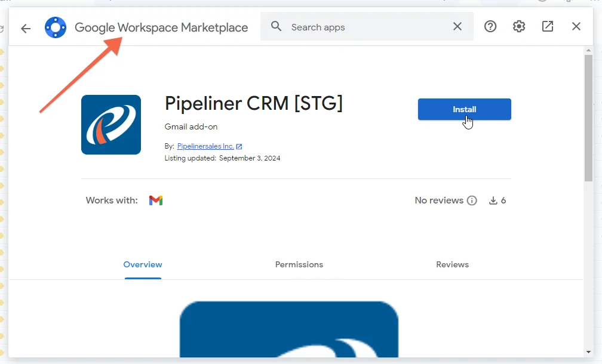
Task: Click the scrollbar up arrow
Action: point(589,50)
